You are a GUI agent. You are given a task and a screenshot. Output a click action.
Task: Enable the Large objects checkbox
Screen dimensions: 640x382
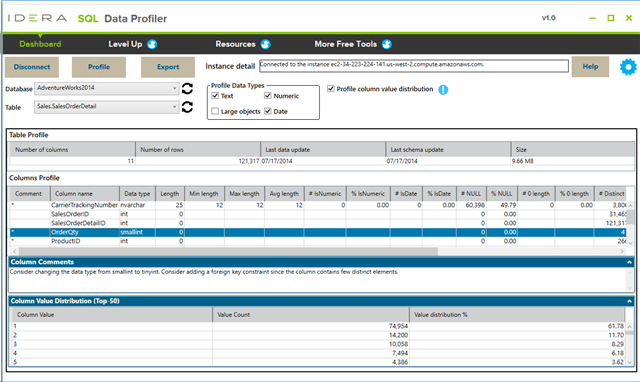coord(215,111)
